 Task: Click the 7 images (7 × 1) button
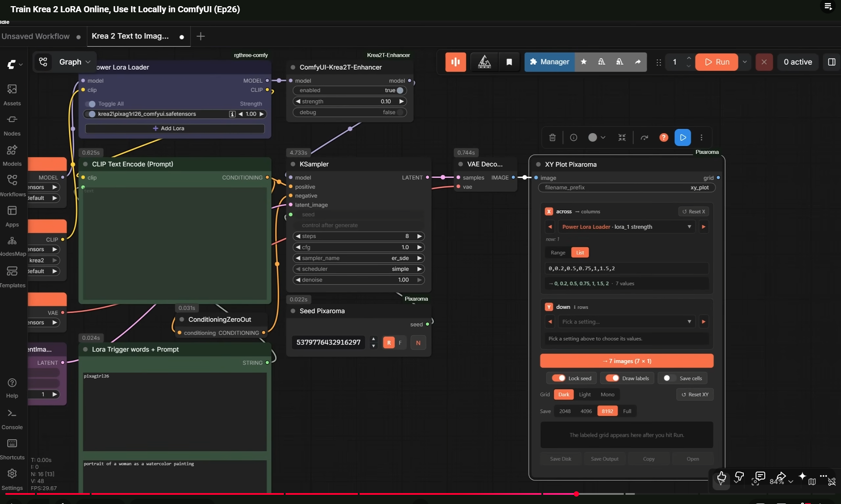click(x=627, y=361)
